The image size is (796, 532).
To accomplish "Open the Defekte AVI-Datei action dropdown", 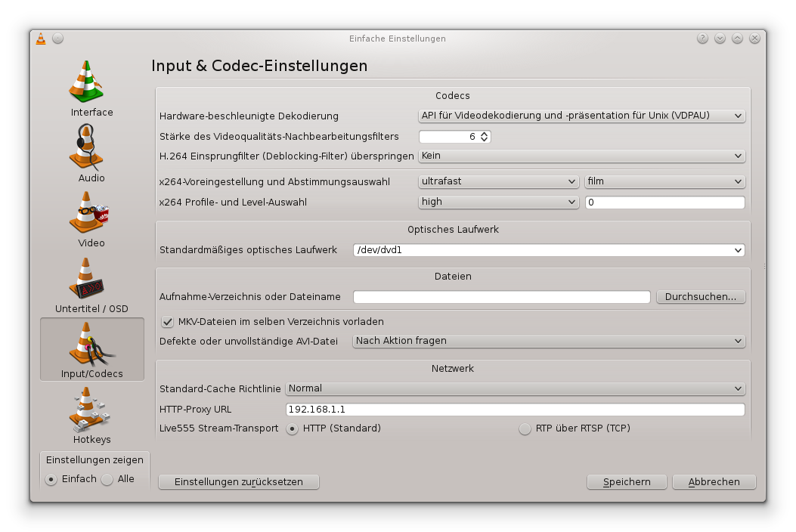I will 549,341.
